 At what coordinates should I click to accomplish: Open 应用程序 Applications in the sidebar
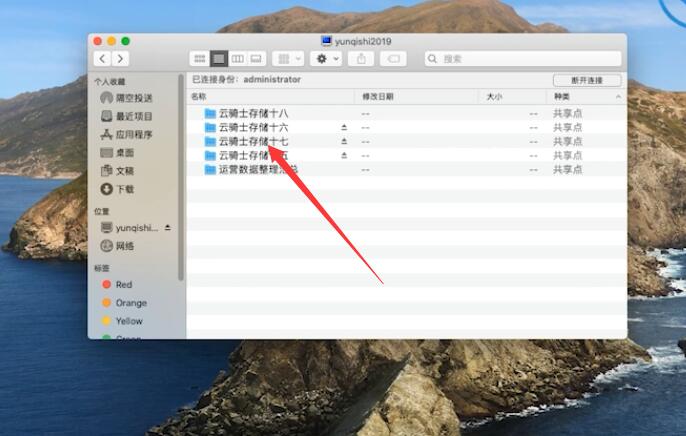[126, 134]
